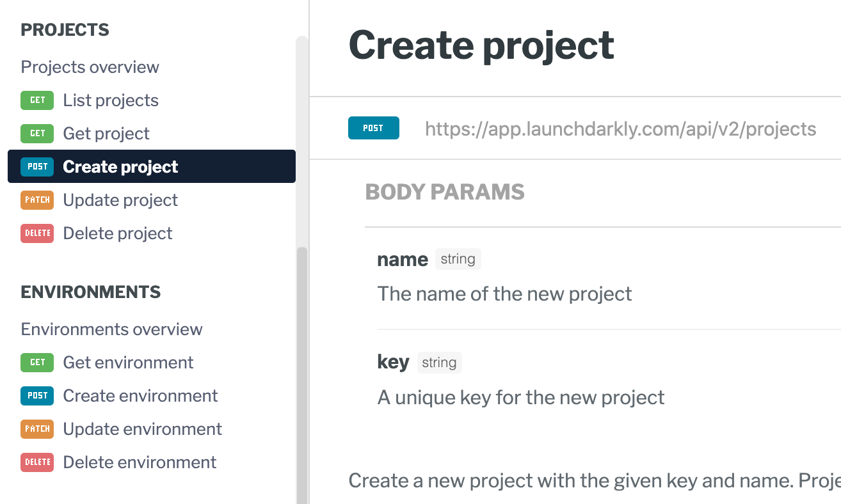Screen dimensions: 841x504
Task: Click the PATCH badge beside Update environment
Action: 37,429
